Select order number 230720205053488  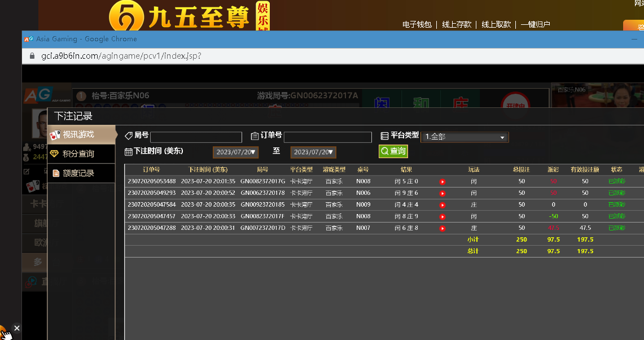point(152,181)
